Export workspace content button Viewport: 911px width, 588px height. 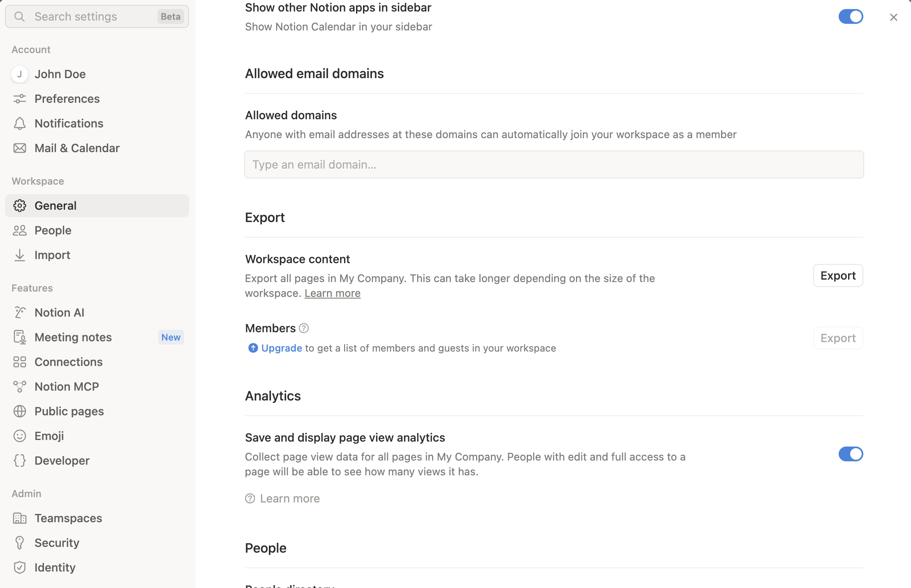click(838, 275)
